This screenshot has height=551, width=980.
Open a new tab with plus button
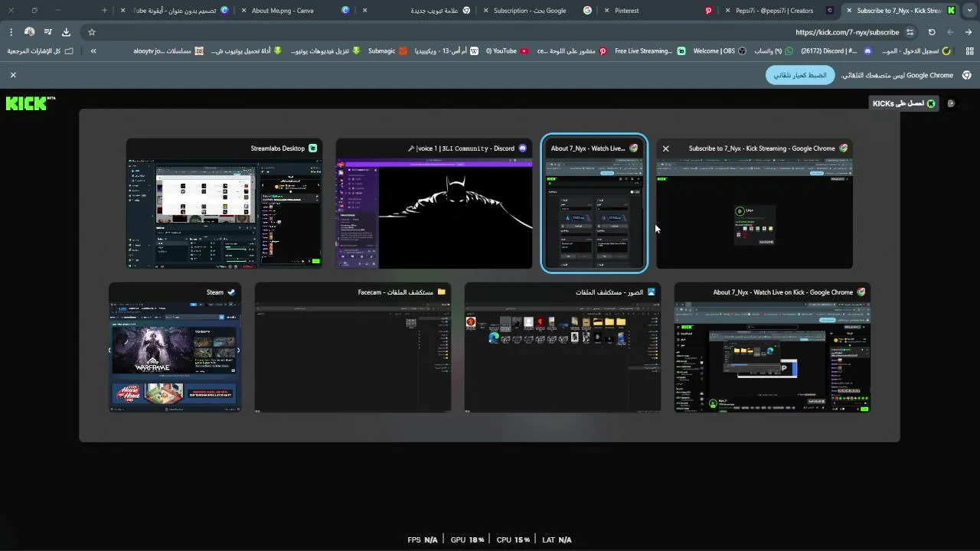[x=105, y=11]
